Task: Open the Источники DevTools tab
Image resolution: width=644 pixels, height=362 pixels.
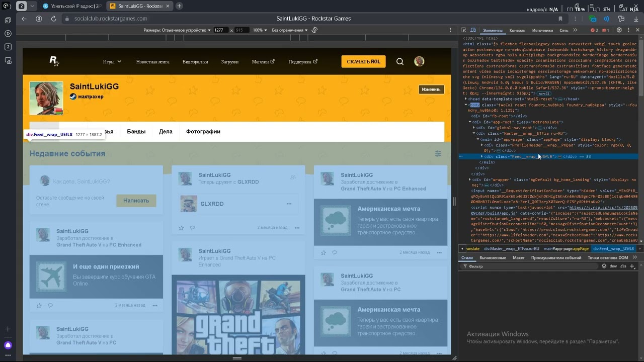Action: point(542,31)
